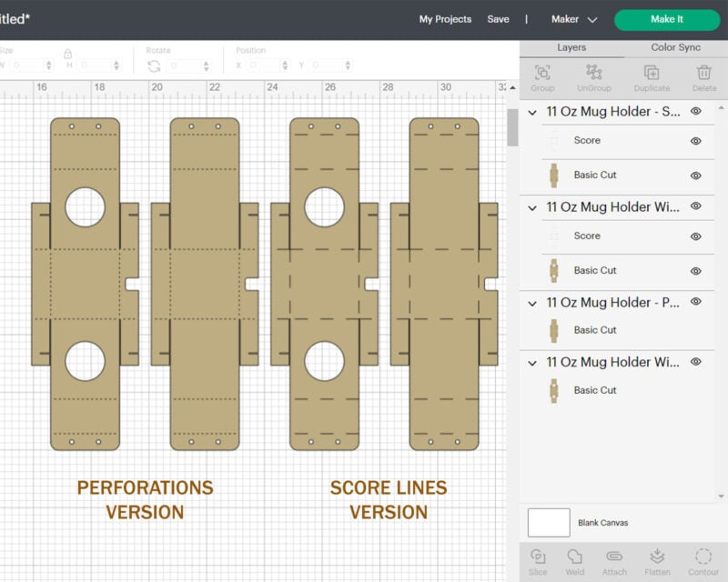Duplicate the selected layer
The image size is (728, 582).
[652, 78]
